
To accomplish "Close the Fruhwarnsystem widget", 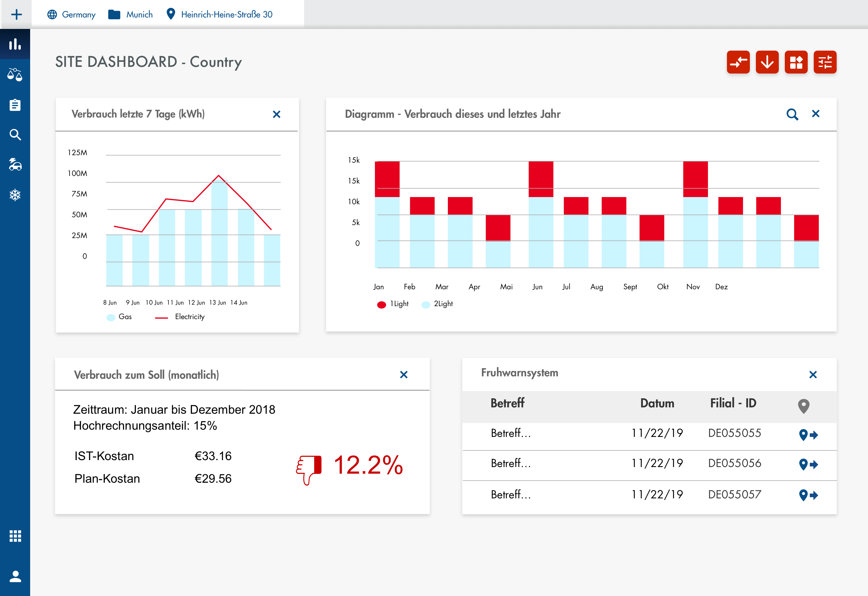I will click(813, 375).
